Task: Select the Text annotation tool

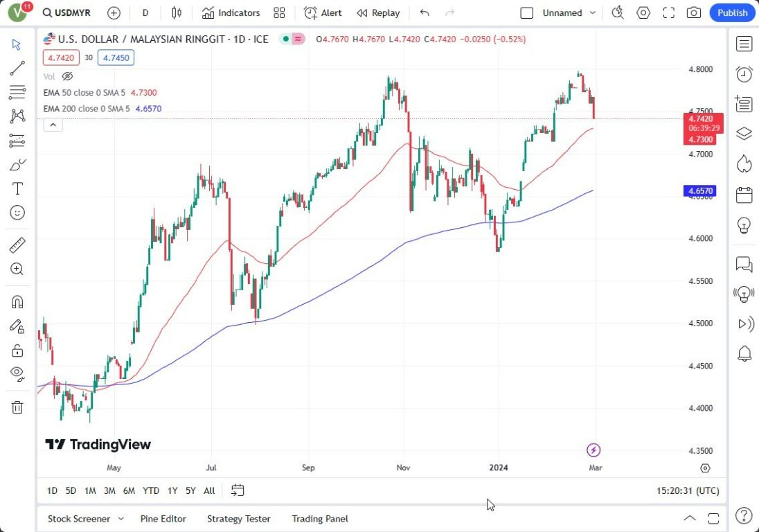Action: tap(17, 188)
